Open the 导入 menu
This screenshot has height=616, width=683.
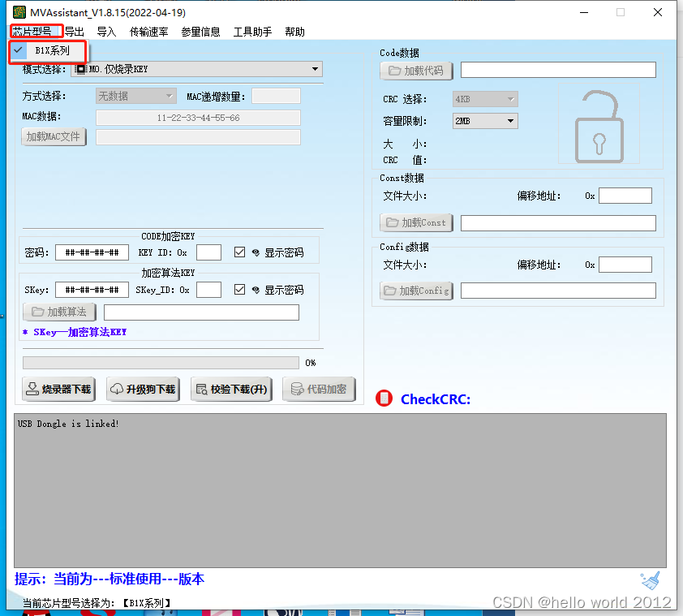[106, 32]
